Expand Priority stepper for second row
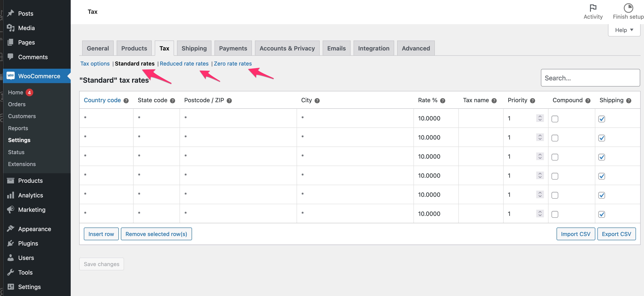 540,137
